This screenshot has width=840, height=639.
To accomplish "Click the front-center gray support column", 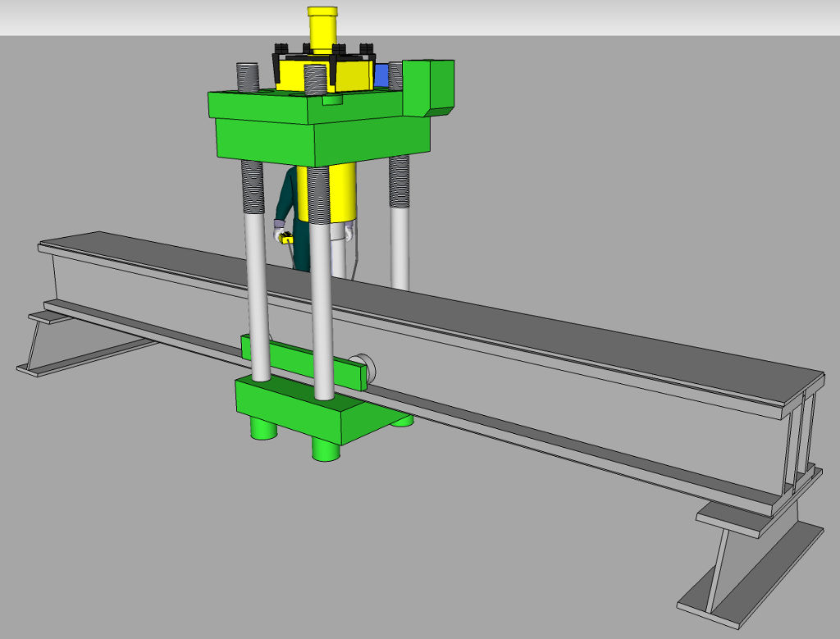I will (x=321, y=328).
